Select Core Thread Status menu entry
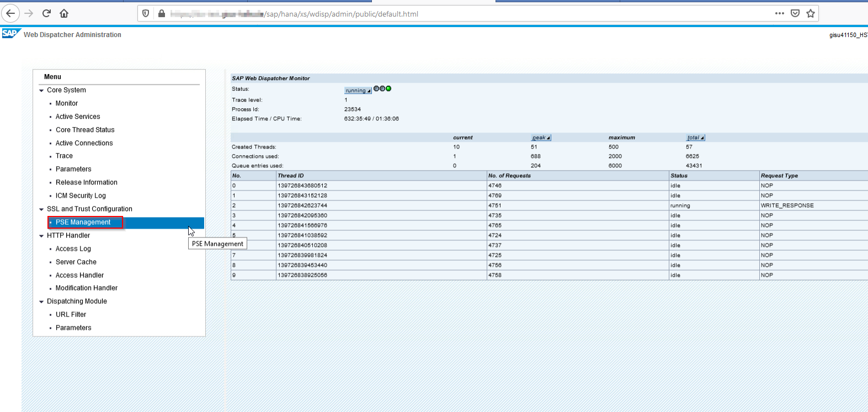Viewport: 868px width, 412px height. coord(85,130)
